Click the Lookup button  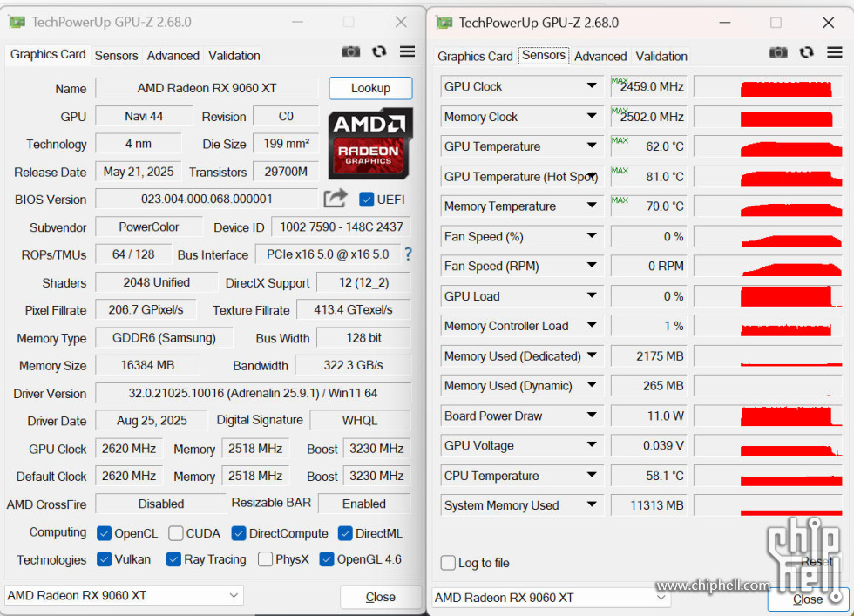370,88
